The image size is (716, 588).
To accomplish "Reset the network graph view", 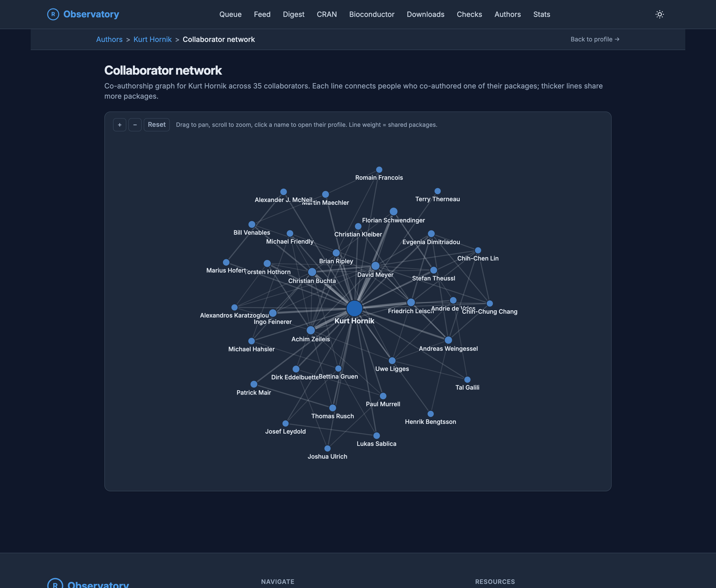I will [x=156, y=125].
